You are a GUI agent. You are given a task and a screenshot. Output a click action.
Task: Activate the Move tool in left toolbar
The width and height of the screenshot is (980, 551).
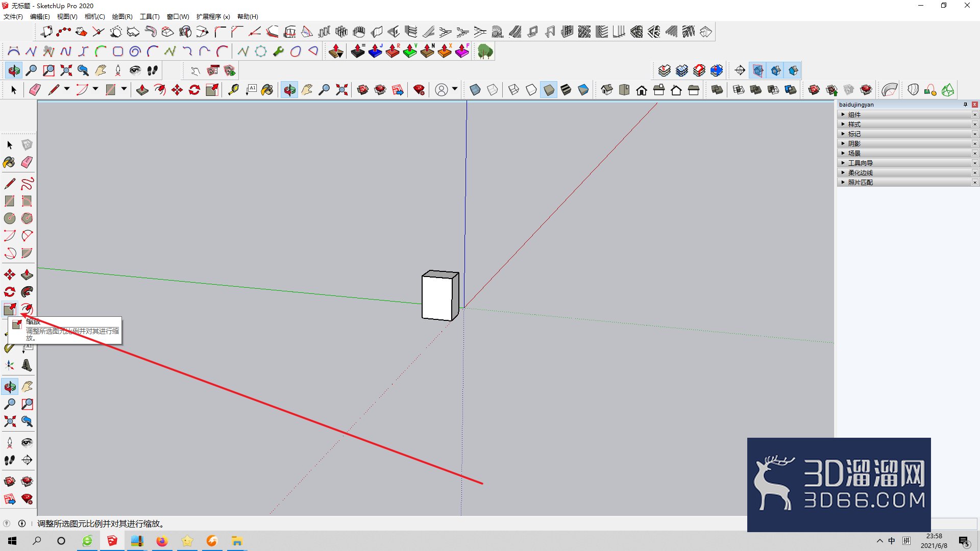coord(9,275)
